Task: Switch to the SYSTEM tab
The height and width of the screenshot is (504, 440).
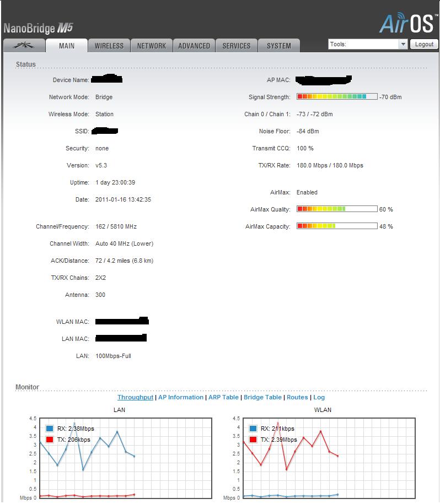Action: point(279,46)
